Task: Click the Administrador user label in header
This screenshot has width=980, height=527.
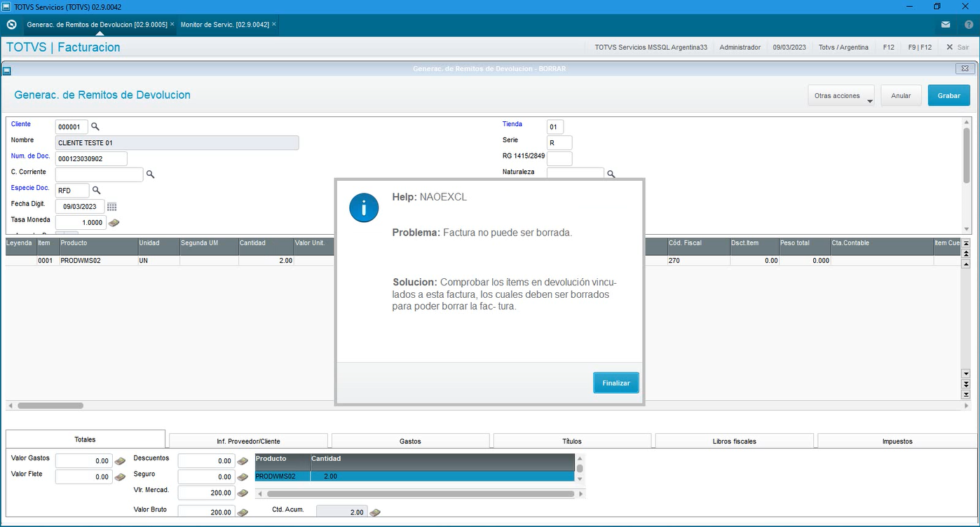Action: pos(740,47)
